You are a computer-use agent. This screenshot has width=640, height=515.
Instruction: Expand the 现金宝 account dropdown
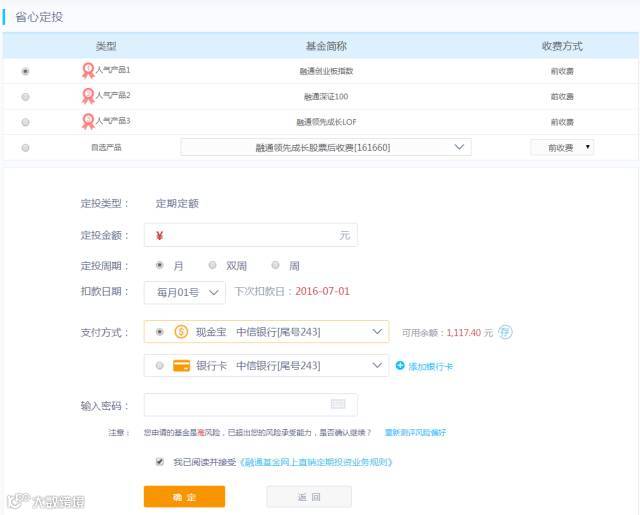click(377, 331)
